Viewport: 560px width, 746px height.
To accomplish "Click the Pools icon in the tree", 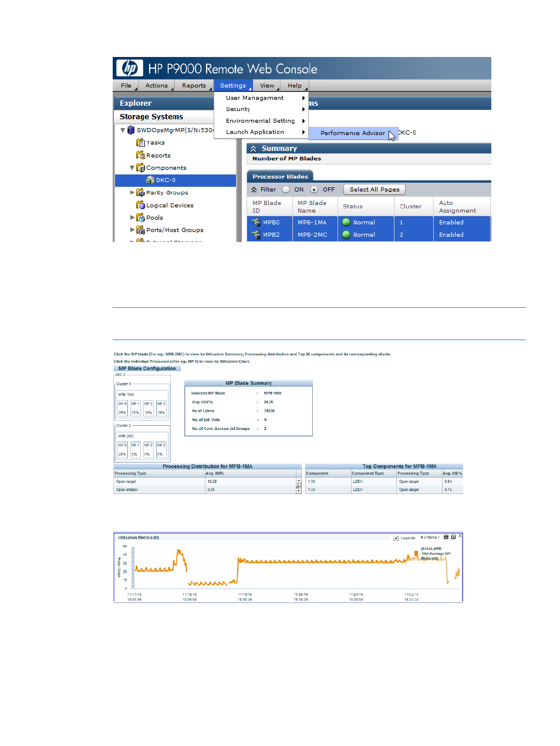I will pos(140,217).
